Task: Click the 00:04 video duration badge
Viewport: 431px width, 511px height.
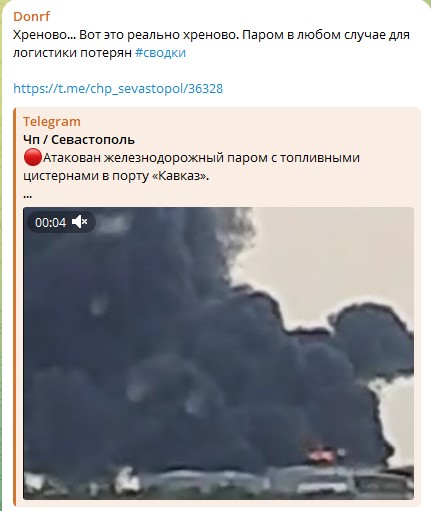Action: (x=51, y=222)
